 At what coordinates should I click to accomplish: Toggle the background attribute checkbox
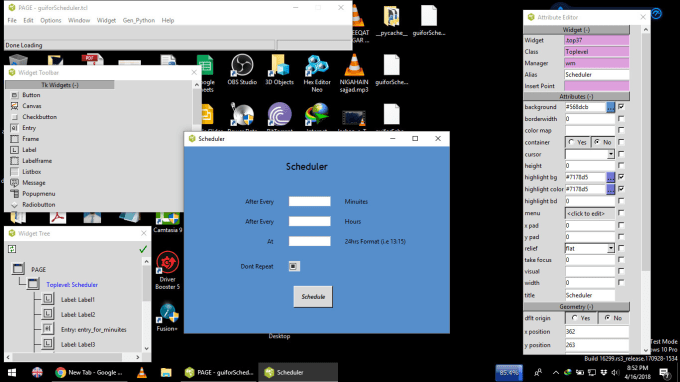click(x=621, y=107)
